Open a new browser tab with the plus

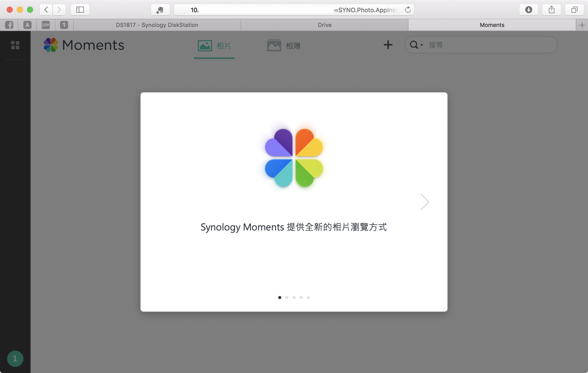pyautogui.click(x=582, y=25)
